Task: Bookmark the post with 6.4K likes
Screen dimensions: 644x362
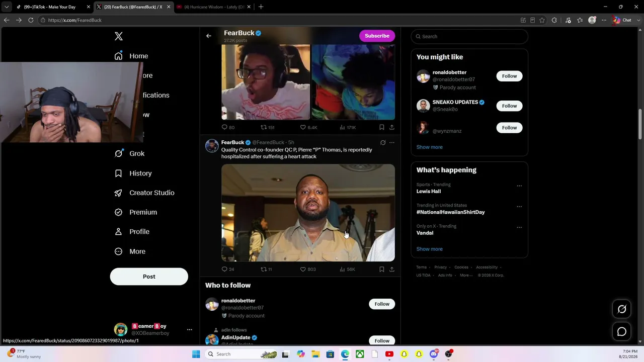Action: click(x=382, y=127)
